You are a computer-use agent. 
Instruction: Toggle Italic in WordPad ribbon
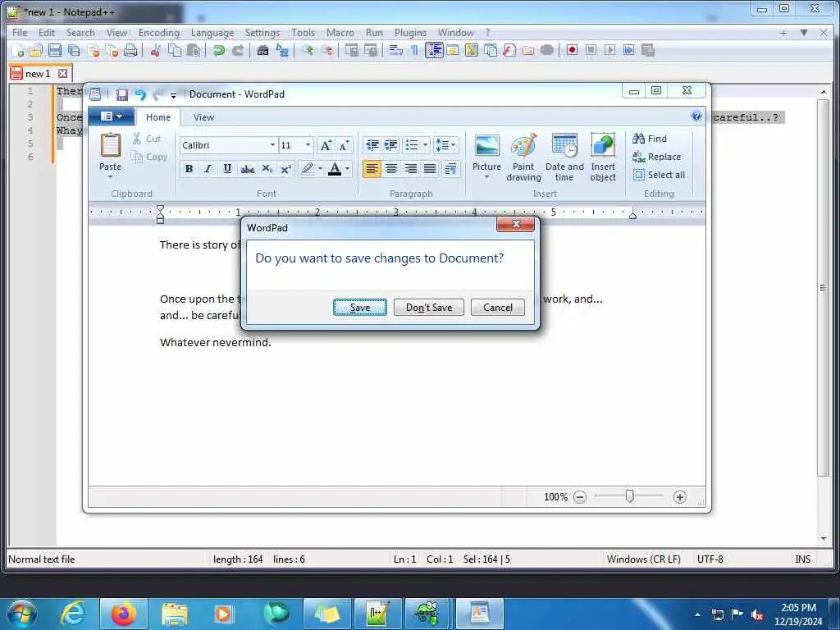pos(208,169)
